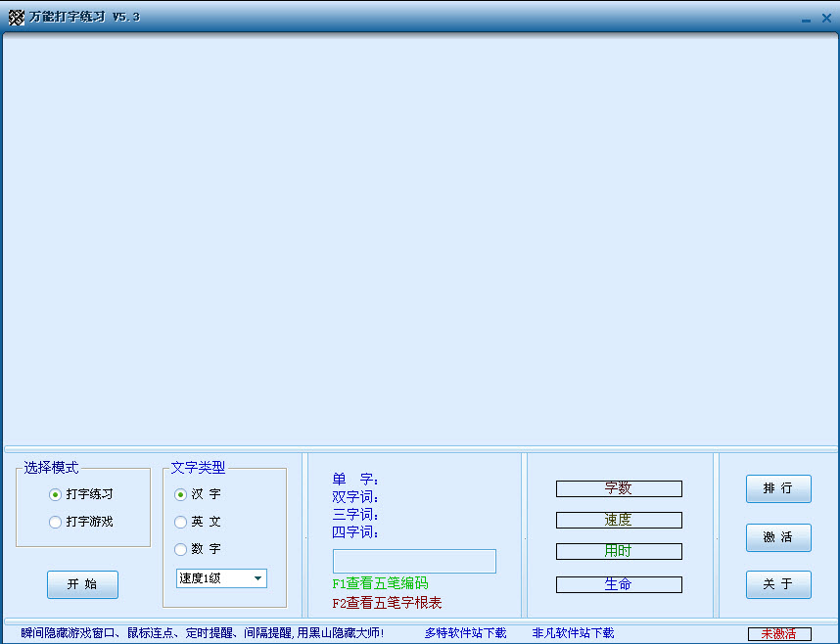Click F1查看五笔编码 text
840x644 pixels.
(381, 583)
